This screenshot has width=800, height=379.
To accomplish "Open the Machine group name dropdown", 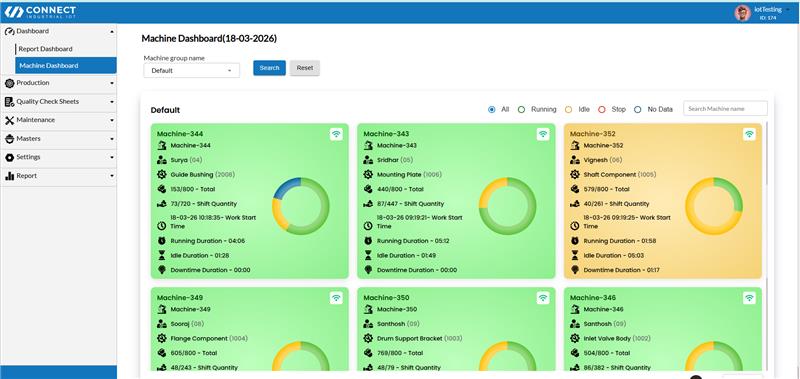I will [191, 70].
